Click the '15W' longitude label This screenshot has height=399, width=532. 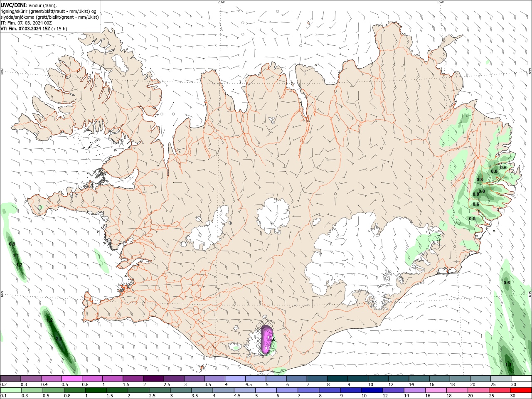point(440,2)
